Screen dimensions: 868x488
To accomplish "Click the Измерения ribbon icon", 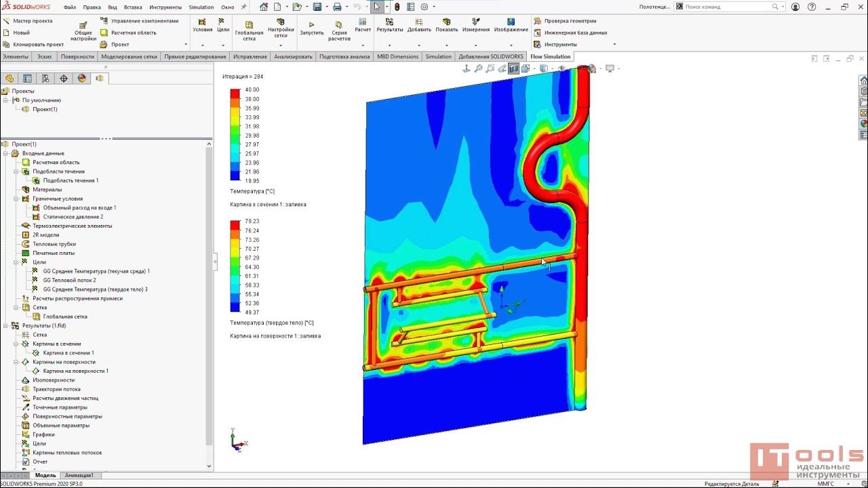I will pos(476,26).
